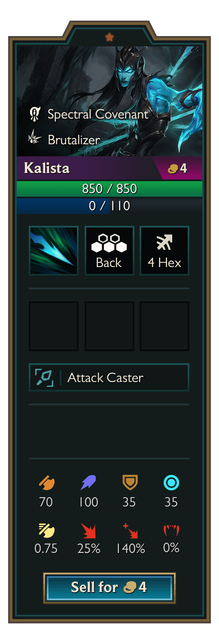Click the Brutalizer trait icon
219x644 pixels.
pos(34,140)
